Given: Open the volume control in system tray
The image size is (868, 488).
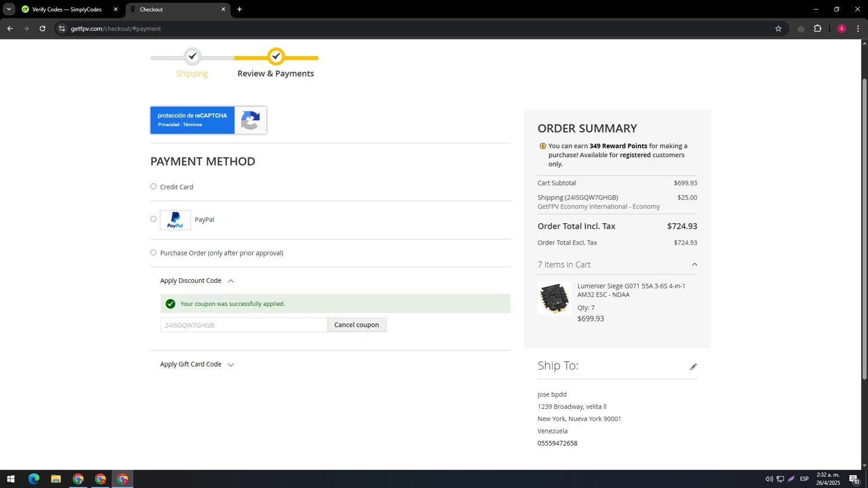Looking at the screenshot, I should [769, 479].
